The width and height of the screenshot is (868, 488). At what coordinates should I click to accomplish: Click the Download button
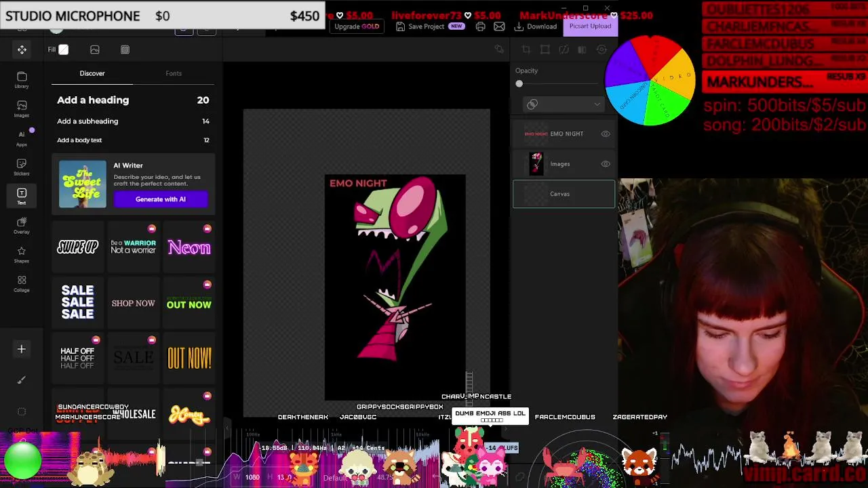pos(536,26)
